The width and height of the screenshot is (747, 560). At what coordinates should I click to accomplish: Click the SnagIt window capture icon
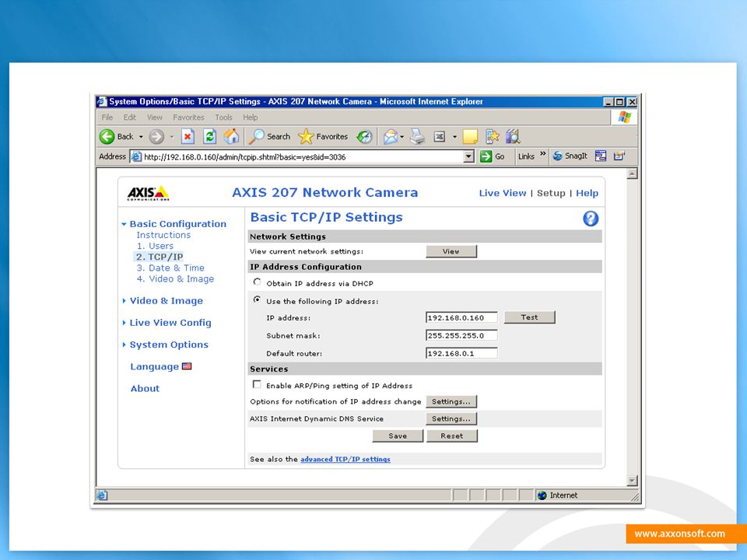click(x=600, y=156)
